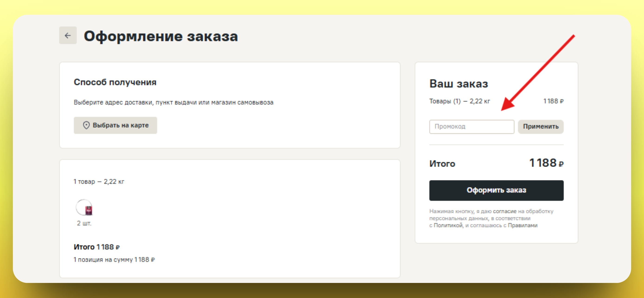Click the back arrow button
Image resolution: width=644 pixels, height=298 pixels.
coord(68,36)
